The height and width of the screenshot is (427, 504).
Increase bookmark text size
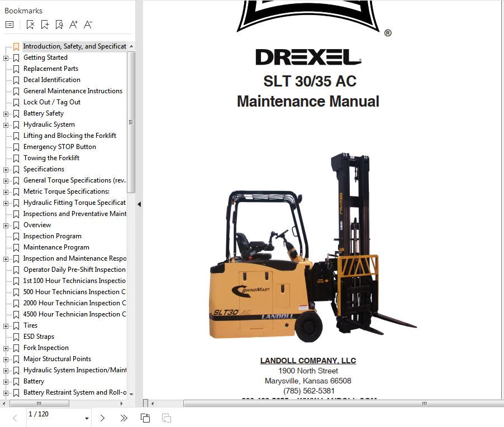click(73, 25)
